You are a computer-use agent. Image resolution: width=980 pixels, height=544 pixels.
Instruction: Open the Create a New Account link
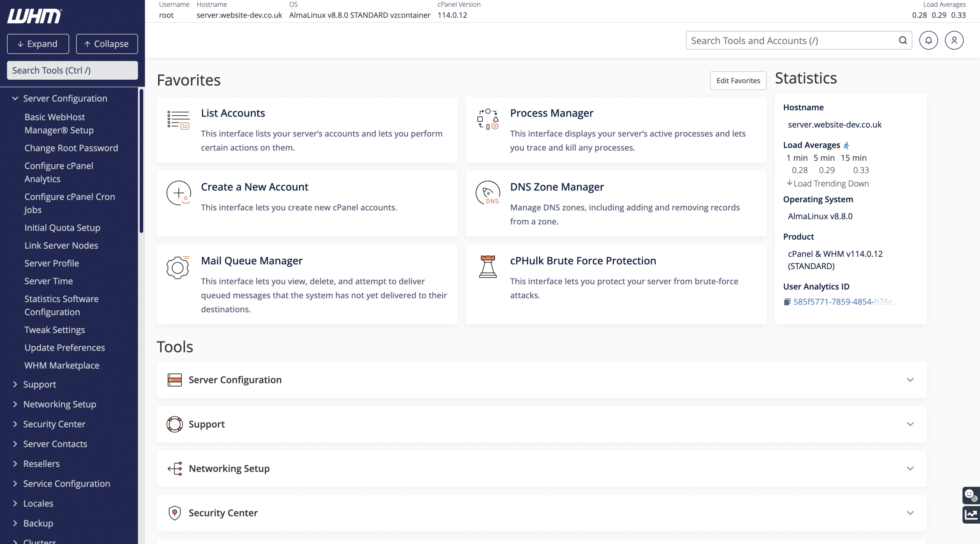(x=255, y=187)
